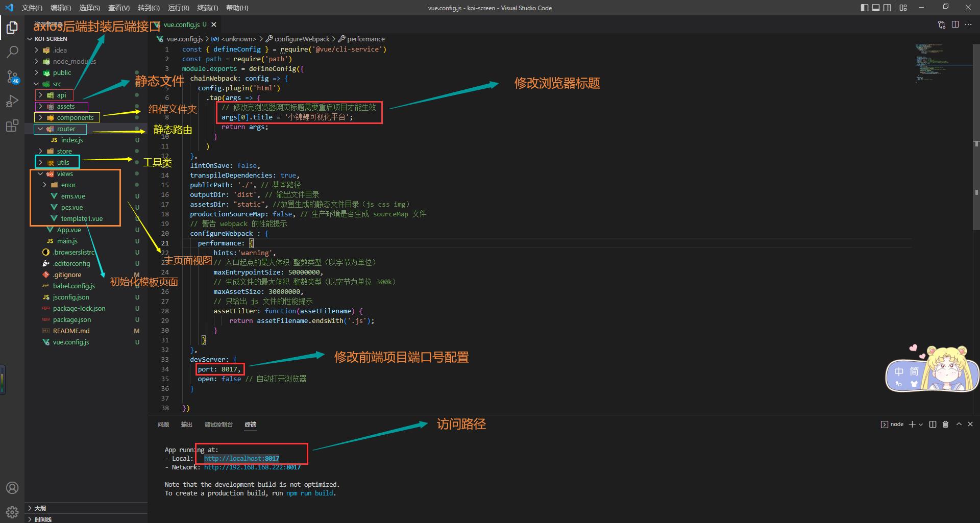
Task: Click the Open Changes icon in editor toolbar
Action: 942,24
